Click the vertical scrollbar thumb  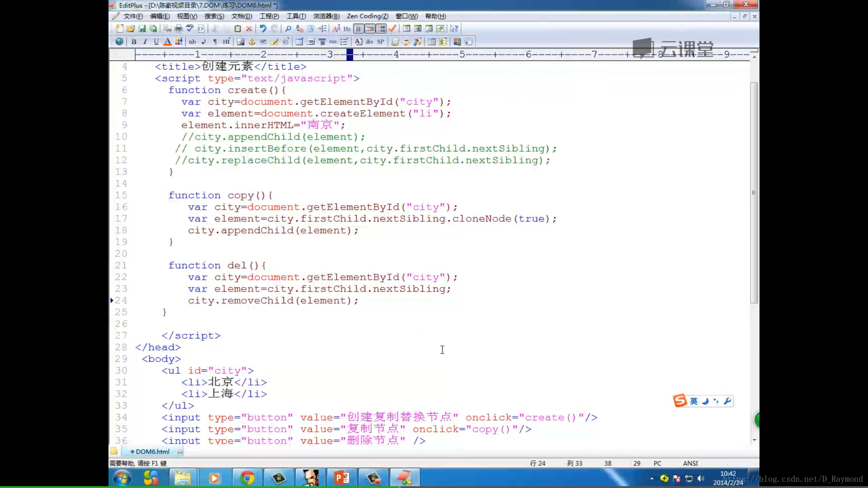tap(754, 192)
